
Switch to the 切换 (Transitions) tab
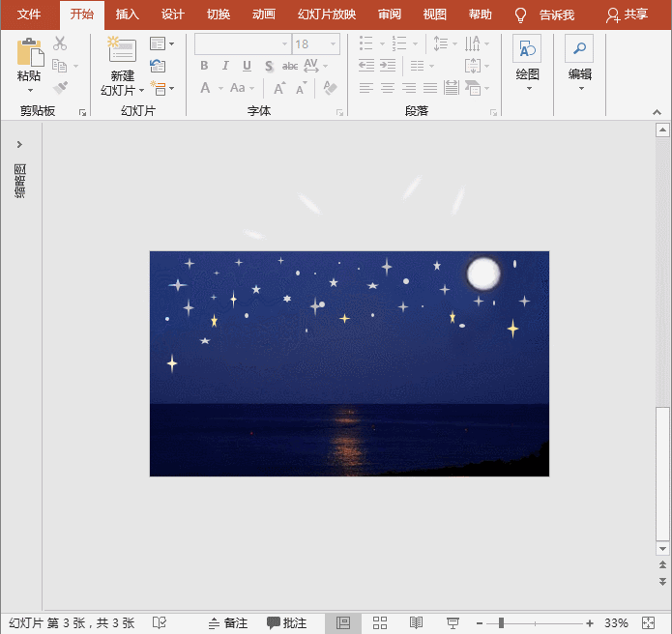click(x=219, y=14)
